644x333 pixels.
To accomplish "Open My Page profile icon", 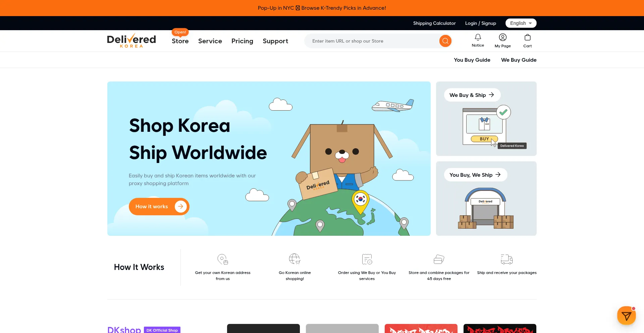I will (x=502, y=38).
